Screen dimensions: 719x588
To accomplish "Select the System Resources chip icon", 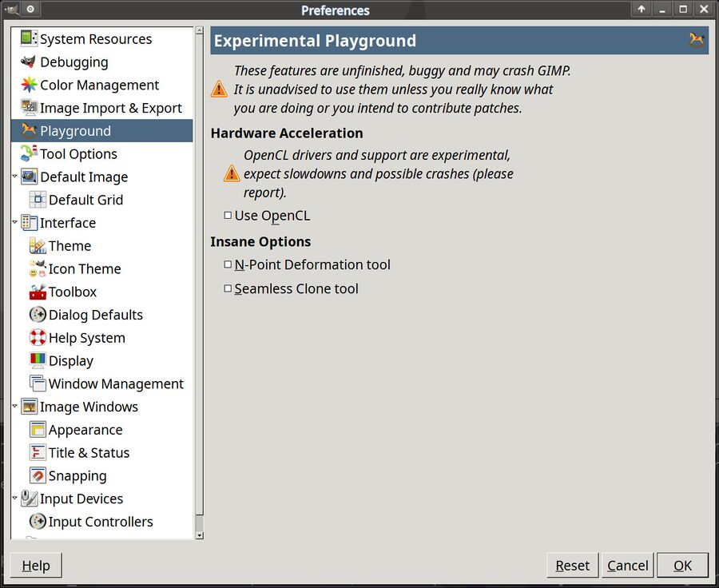I will (29, 38).
